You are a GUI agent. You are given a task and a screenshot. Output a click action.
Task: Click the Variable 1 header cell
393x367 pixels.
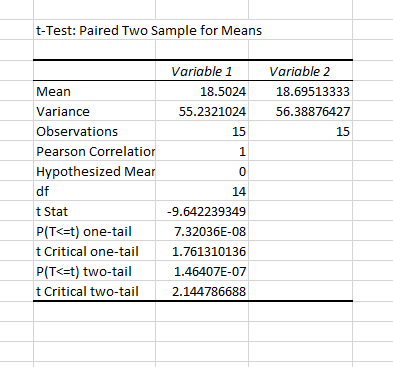[x=202, y=71]
